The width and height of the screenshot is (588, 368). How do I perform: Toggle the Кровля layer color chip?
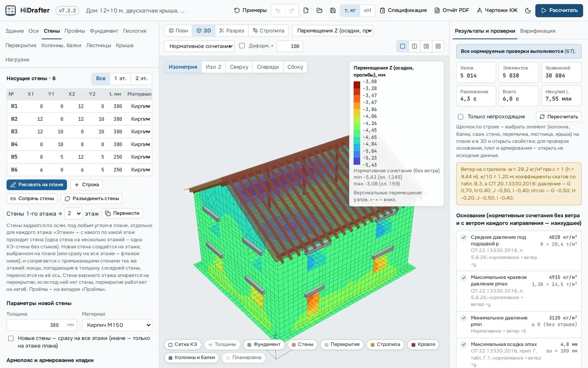click(x=423, y=344)
